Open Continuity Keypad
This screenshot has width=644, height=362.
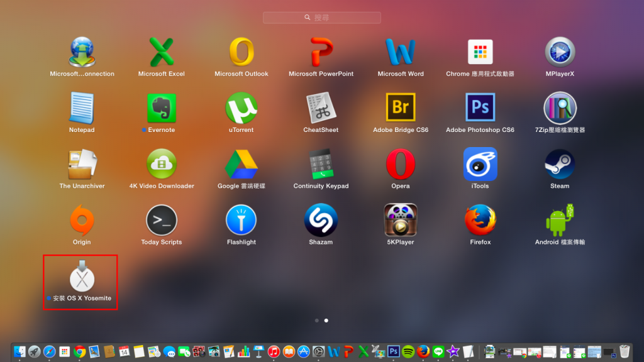pyautogui.click(x=321, y=165)
